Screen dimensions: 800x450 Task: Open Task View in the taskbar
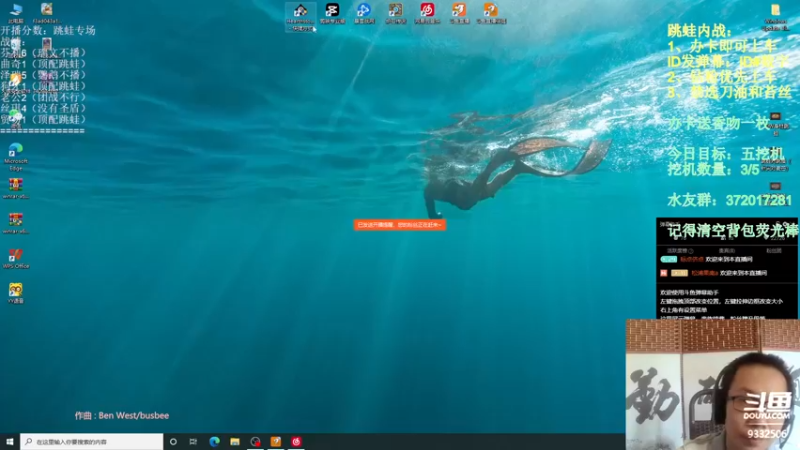193,441
